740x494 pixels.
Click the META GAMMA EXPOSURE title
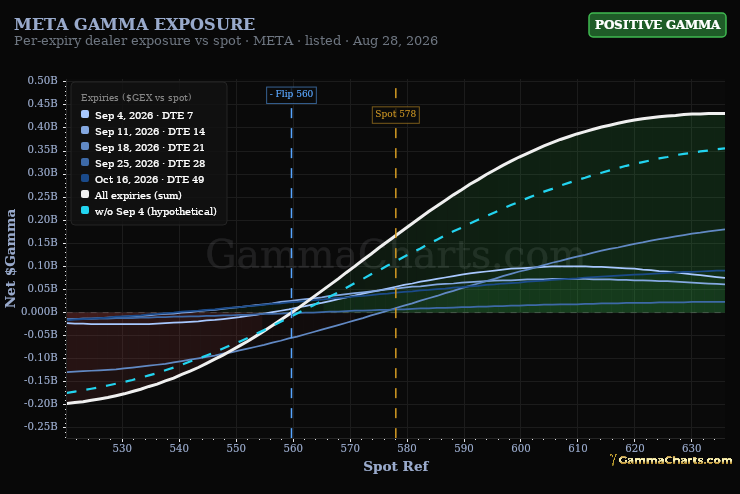click(135, 24)
